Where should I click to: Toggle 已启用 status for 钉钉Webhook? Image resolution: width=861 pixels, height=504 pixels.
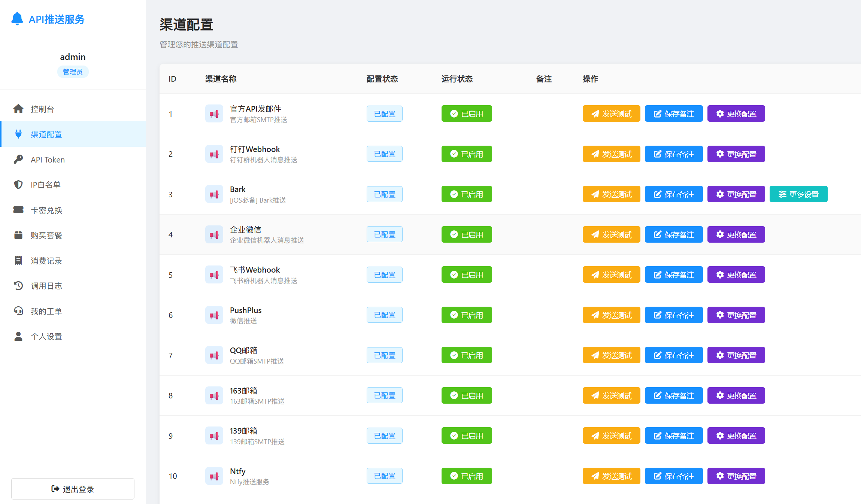point(466,154)
